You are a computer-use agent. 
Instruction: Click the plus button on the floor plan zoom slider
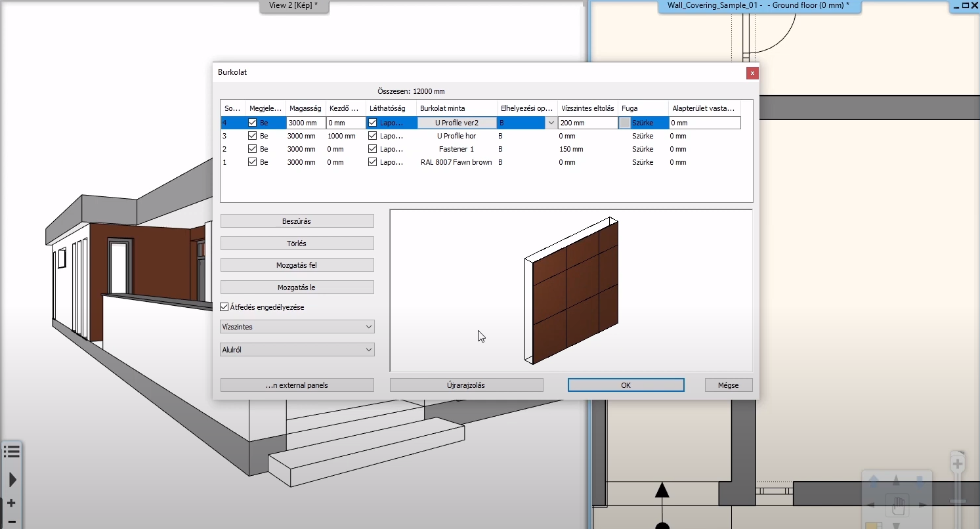coord(958,464)
